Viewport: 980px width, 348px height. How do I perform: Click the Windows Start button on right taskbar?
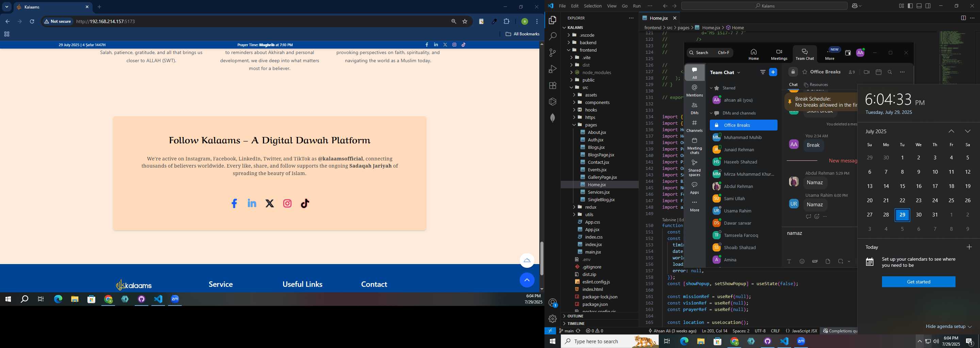tap(552, 342)
